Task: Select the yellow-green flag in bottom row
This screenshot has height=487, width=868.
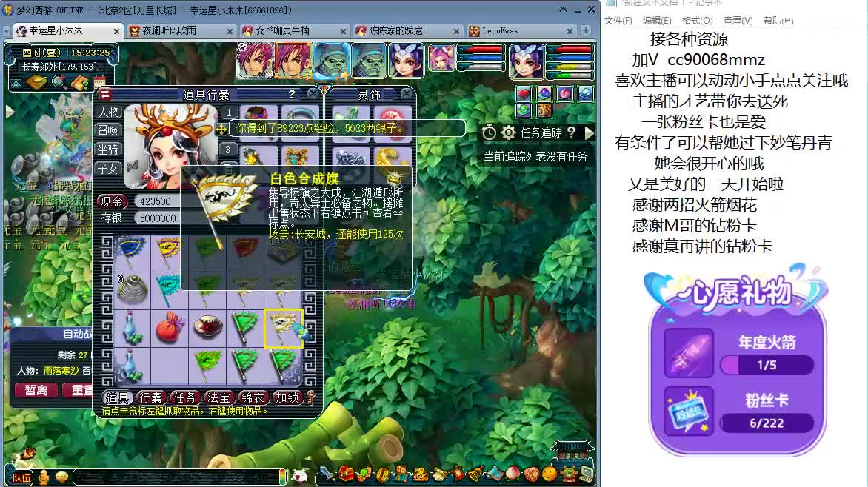Action: (x=207, y=366)
